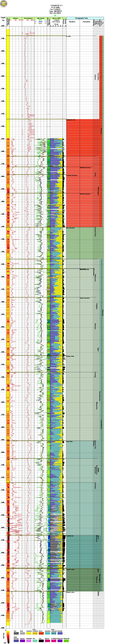Click the 1600 depth marker
The height and width of the screenshot is (644, 135).
point(2,26)
